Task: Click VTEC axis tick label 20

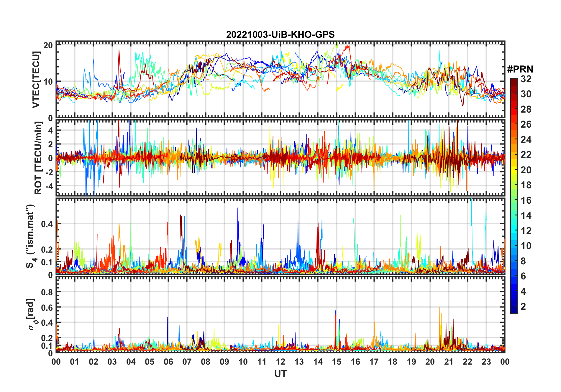Action: point(48,45)
